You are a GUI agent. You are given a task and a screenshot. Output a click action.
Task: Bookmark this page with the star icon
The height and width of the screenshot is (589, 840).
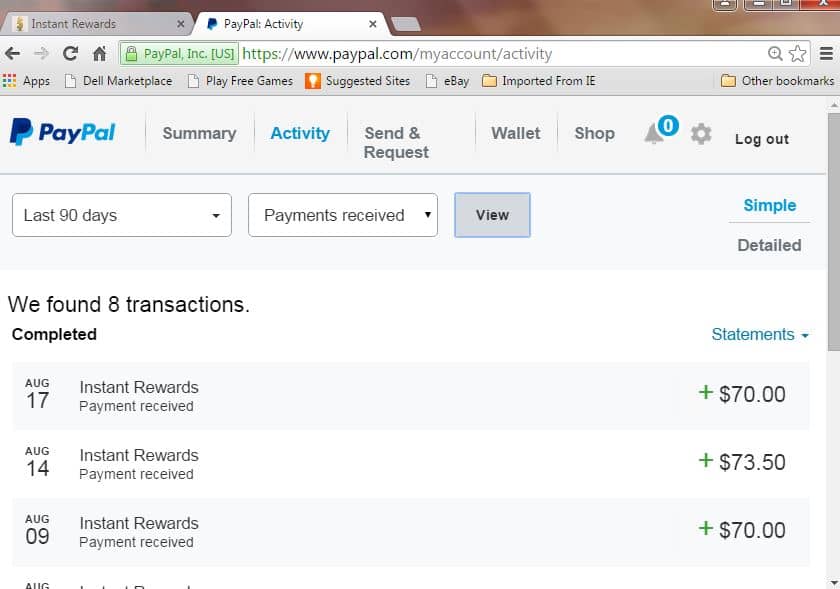(x=798, y=54)
